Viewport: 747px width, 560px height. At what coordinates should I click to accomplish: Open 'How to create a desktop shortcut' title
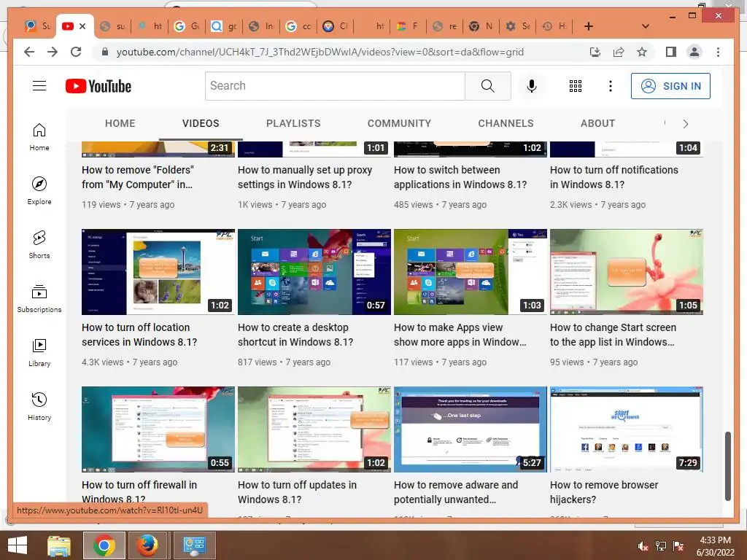coord(295,335)
